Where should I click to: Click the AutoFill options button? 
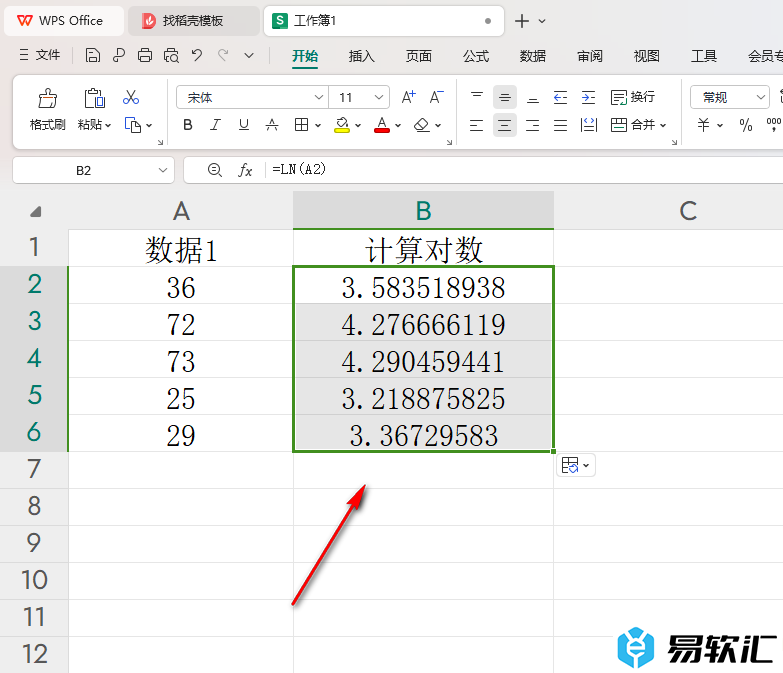[576, 466]
